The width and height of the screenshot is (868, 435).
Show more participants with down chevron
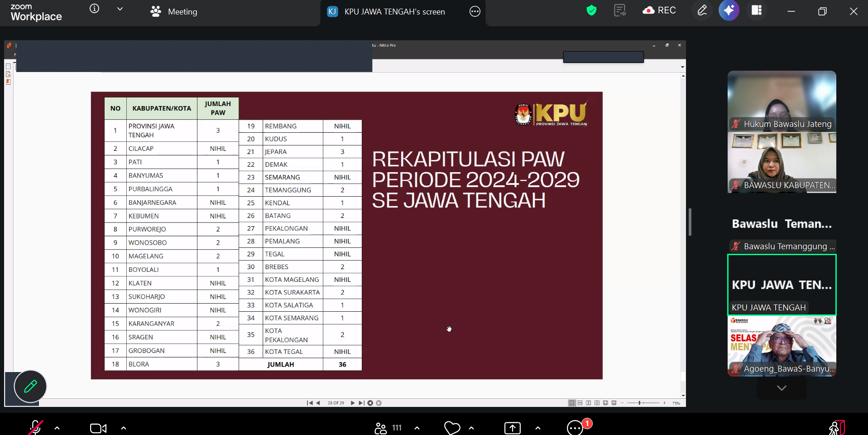tap(782, 388)
